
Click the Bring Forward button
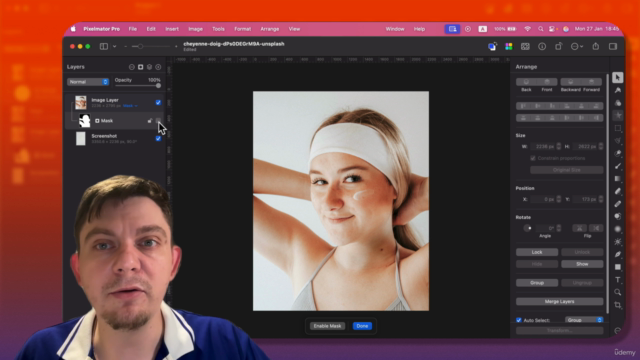tap(591, 82)
